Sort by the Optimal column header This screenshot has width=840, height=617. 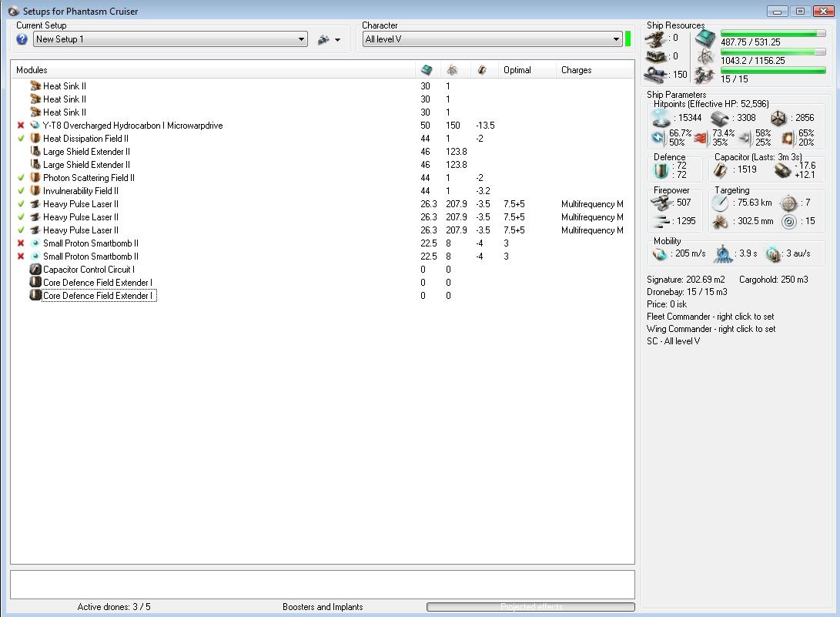[x=517, y=70]
